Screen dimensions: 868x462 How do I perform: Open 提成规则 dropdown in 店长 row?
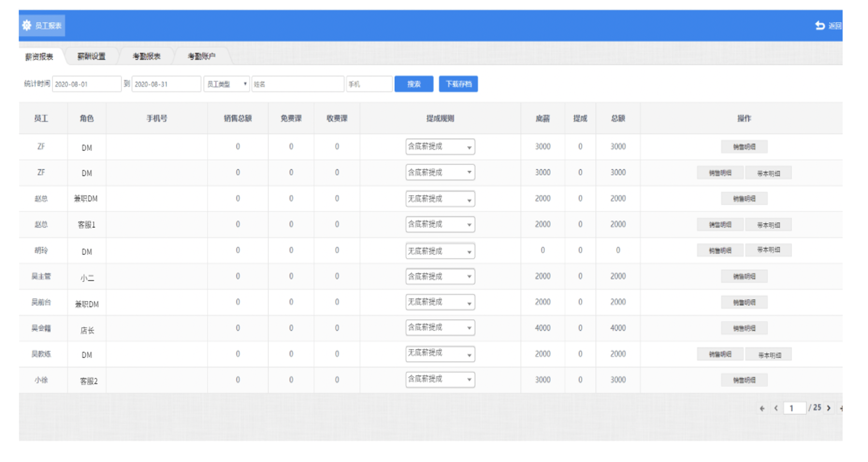(440, 327)
